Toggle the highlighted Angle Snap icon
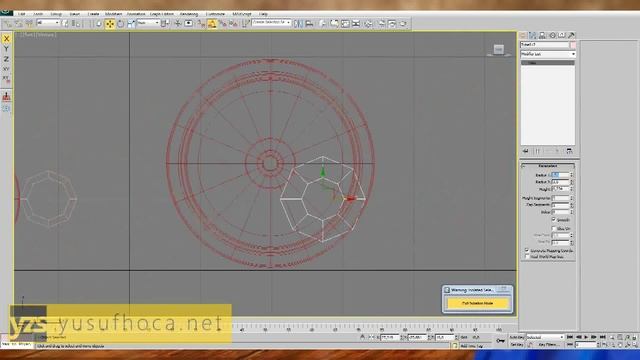The width and height of the screenshot is (640, 360). 212,24
